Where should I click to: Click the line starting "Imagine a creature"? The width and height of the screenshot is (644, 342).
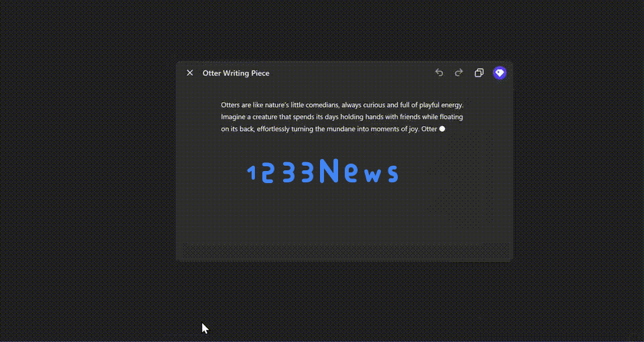(341, 117)
